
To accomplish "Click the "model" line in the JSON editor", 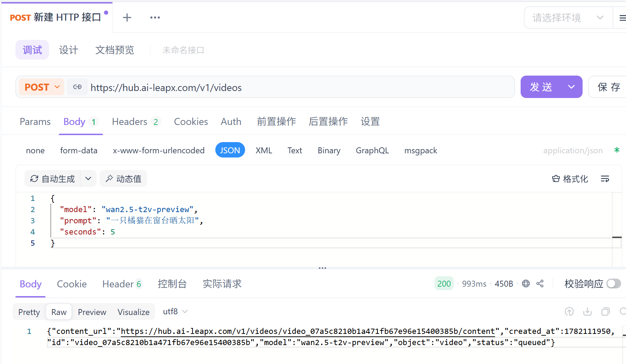I will coord(128,209).
